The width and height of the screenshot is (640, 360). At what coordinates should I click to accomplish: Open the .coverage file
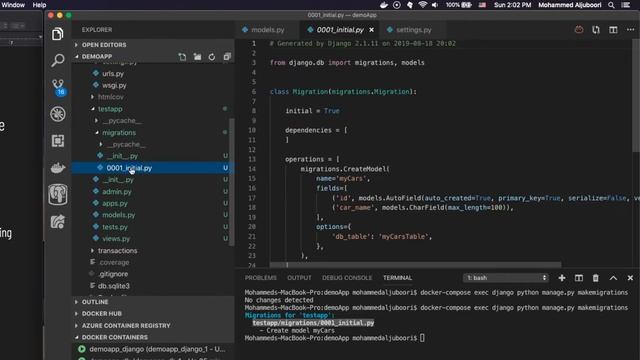click(114, 262)
